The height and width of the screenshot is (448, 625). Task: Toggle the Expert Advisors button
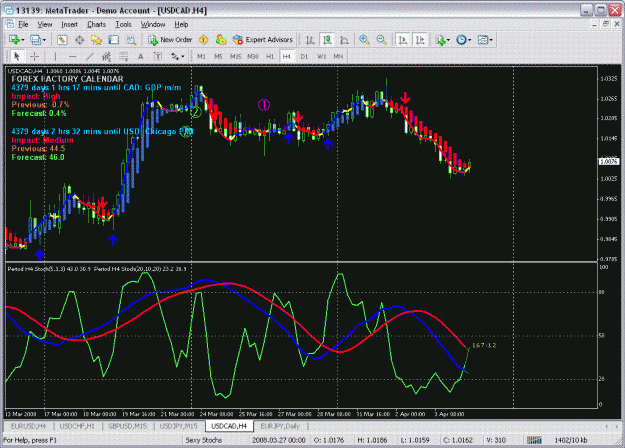click(x=263, y=39)
